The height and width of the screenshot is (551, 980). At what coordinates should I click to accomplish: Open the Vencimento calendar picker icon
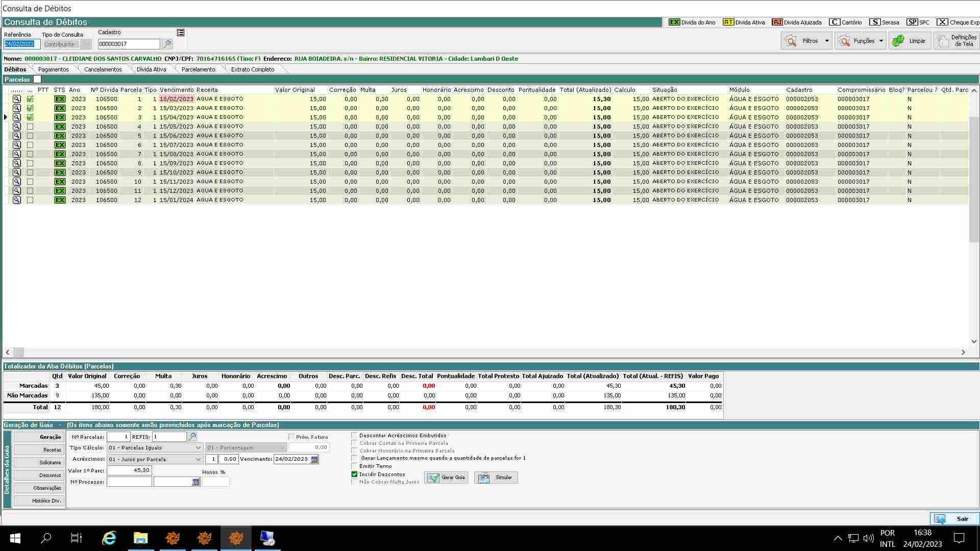click(314, 459)
